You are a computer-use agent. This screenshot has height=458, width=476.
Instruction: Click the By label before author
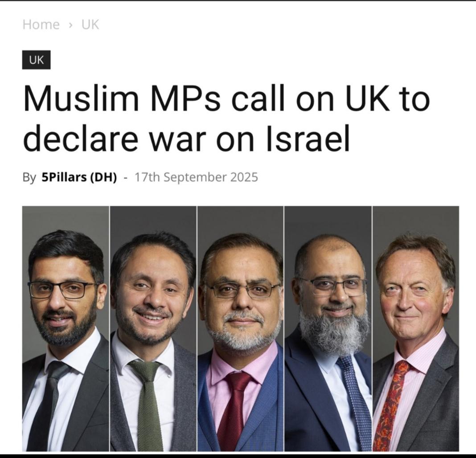29,178
